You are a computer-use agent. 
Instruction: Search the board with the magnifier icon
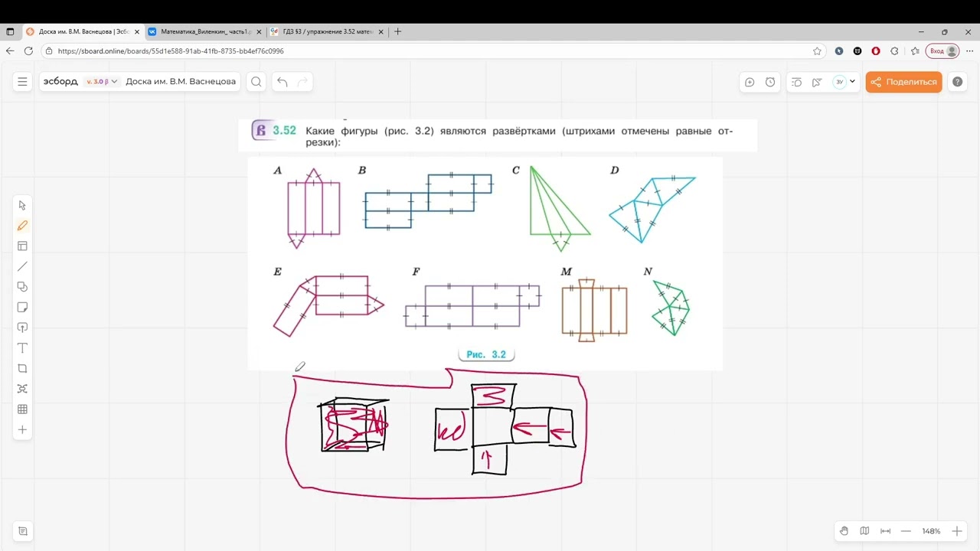pyautogui.click(x=256, y=82)
